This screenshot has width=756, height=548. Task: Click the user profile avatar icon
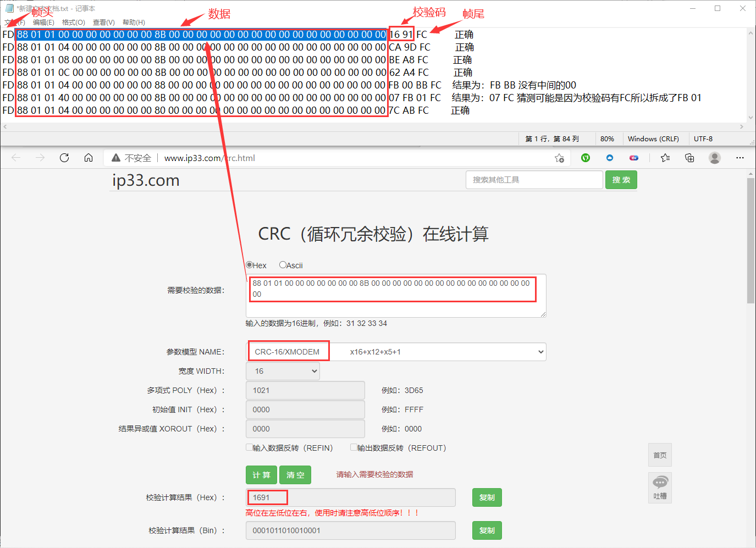pyautogui.click(x=715, y=158)
